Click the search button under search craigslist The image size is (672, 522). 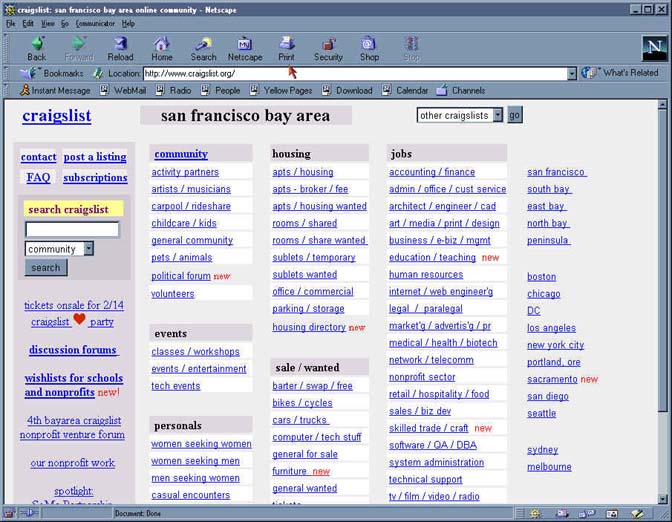pos(46,268)
